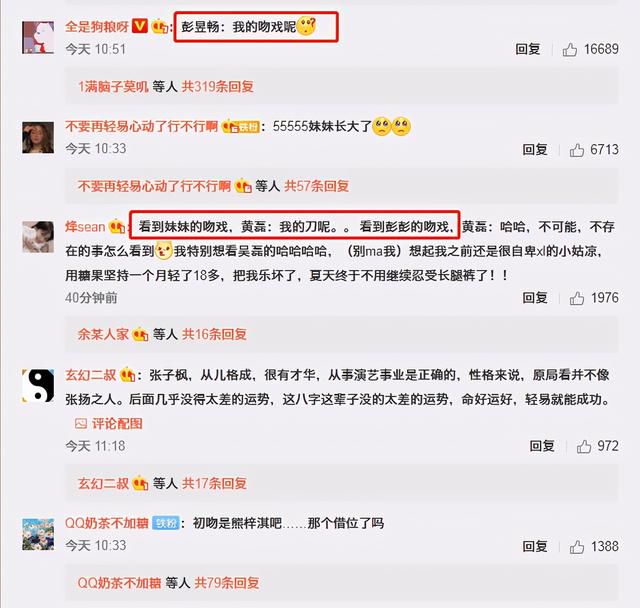Expand 共17条回复 under 玄幻二叔
Image resolution: width=640 pixels, height=608 pixels.
214,484
